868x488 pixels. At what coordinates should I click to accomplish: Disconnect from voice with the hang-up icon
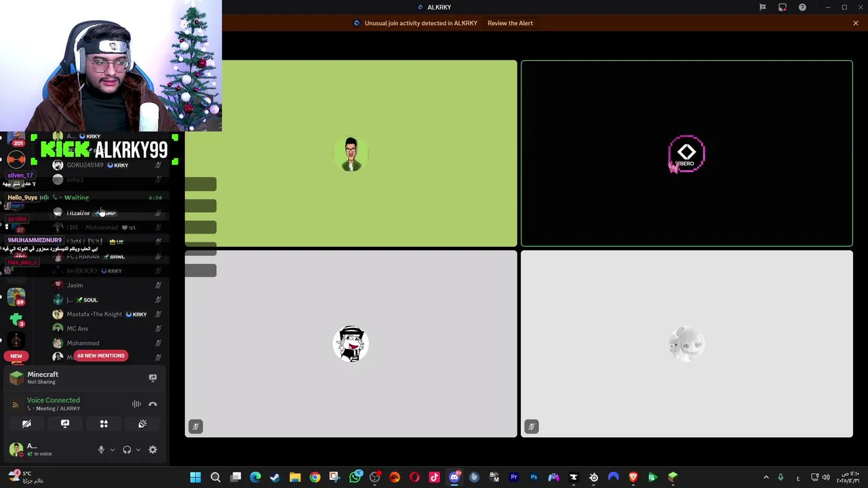point(153,404)
